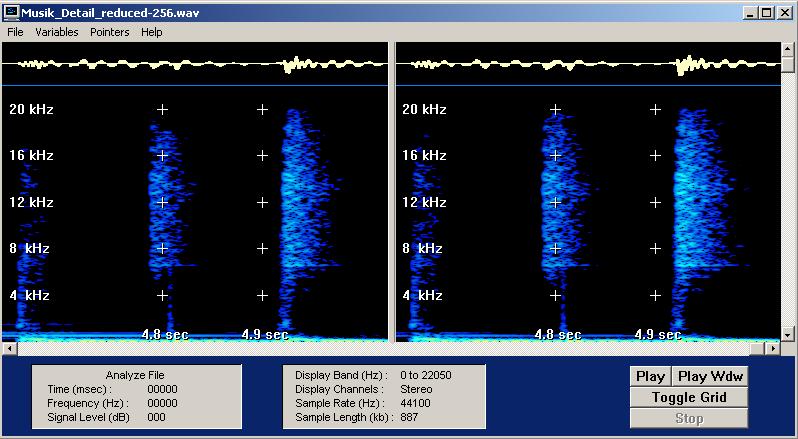Click the right channel waveform overview
798x439 pixels.
[588, 64]
